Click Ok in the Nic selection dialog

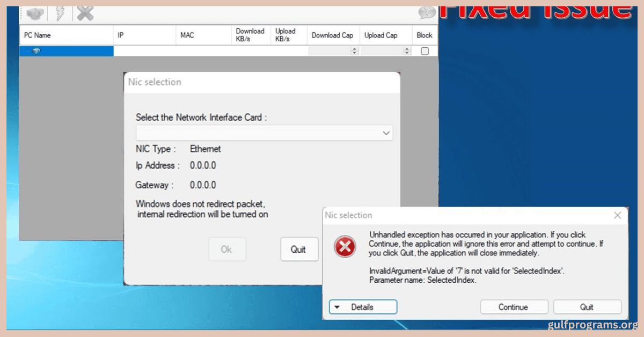point(227,249)
